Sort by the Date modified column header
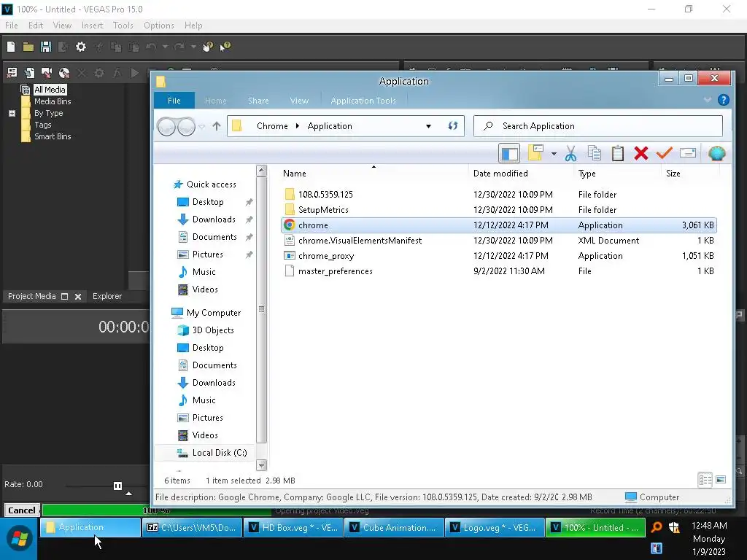Viewport: 747px width, 560px height. [500, 174]
